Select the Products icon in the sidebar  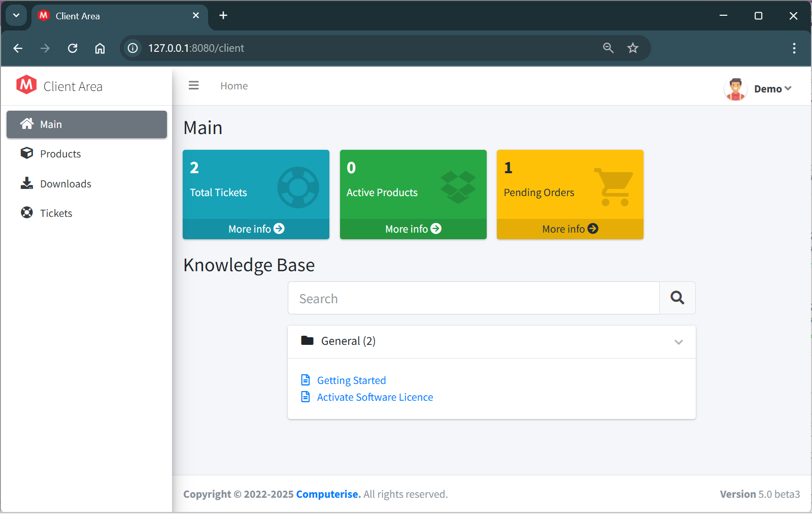pyautogui.click(x=27, y=153)
